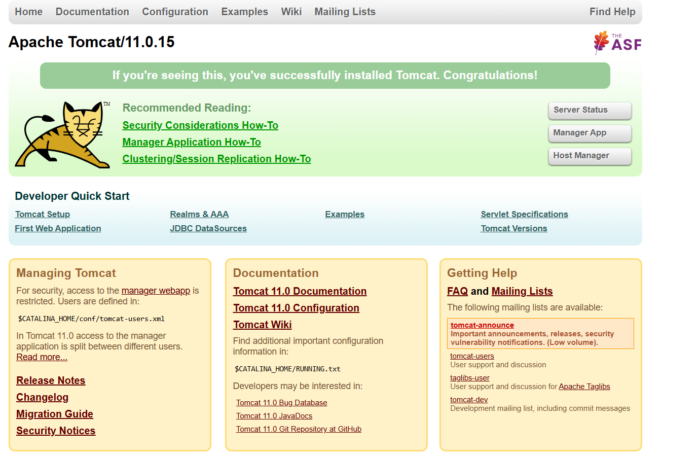Open Tomcat 11.0 Configuration link
Image resolution: width=700 pixels, height=455 pixels.
[296, 308]
